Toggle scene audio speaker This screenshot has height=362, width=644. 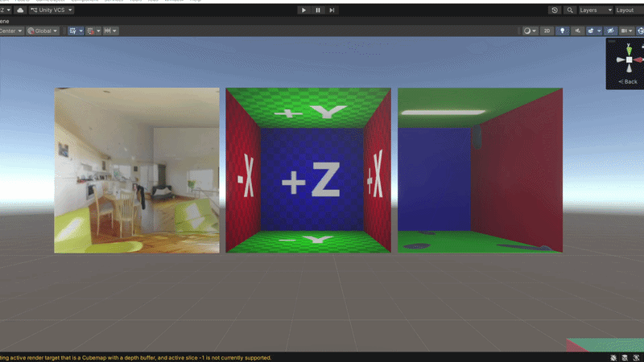pyautogui.click(x=577, y=31)
